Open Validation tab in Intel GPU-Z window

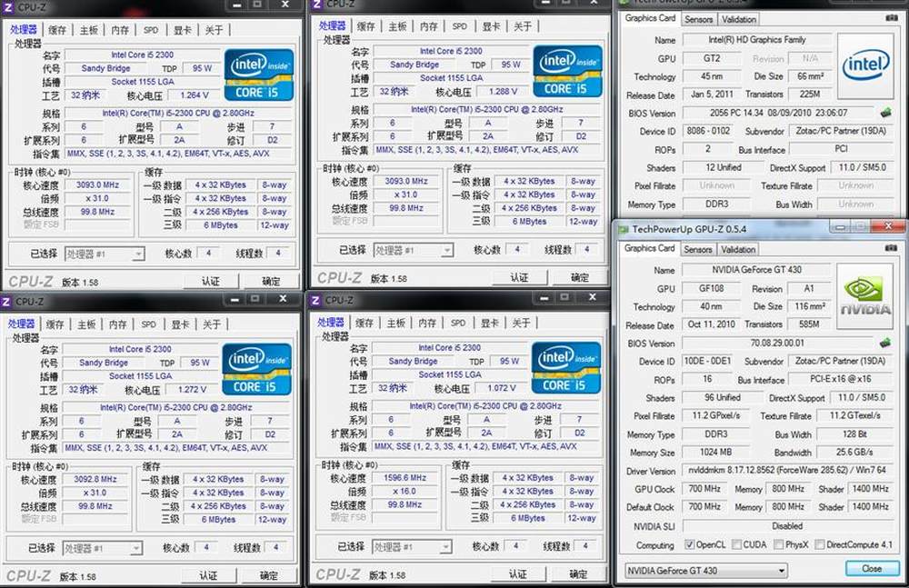coord(738,19)
